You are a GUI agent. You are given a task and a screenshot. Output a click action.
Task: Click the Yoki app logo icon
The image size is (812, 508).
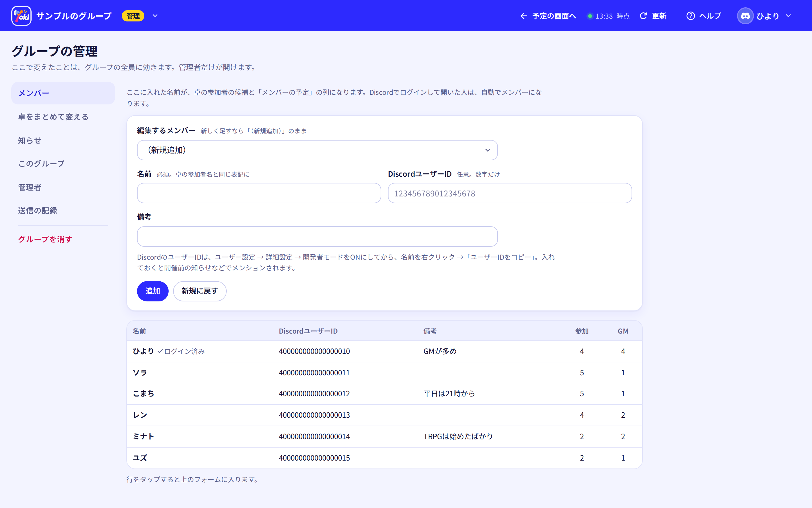(x=21, y=16)
